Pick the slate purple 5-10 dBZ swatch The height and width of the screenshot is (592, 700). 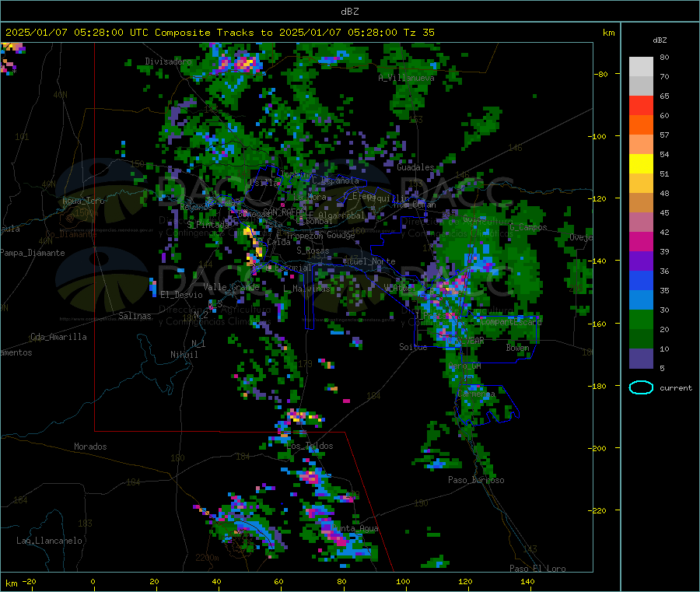point(641,359)
